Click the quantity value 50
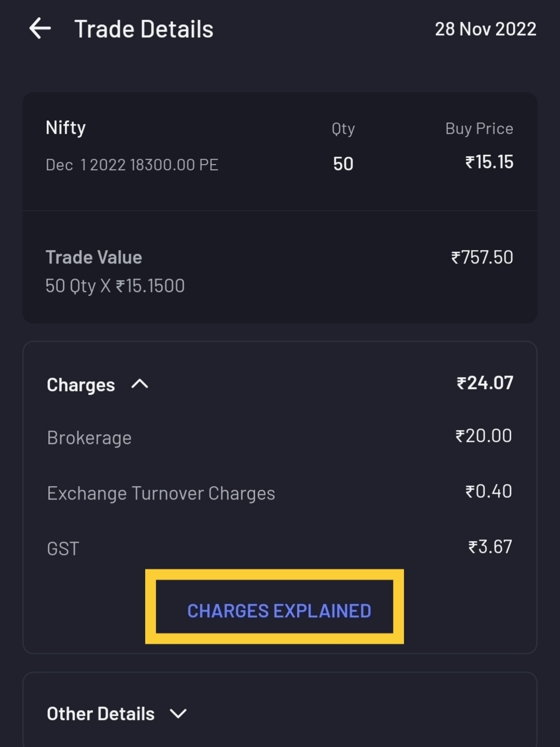The height and width of the screenshot is (747, 560). pos(343,164)
